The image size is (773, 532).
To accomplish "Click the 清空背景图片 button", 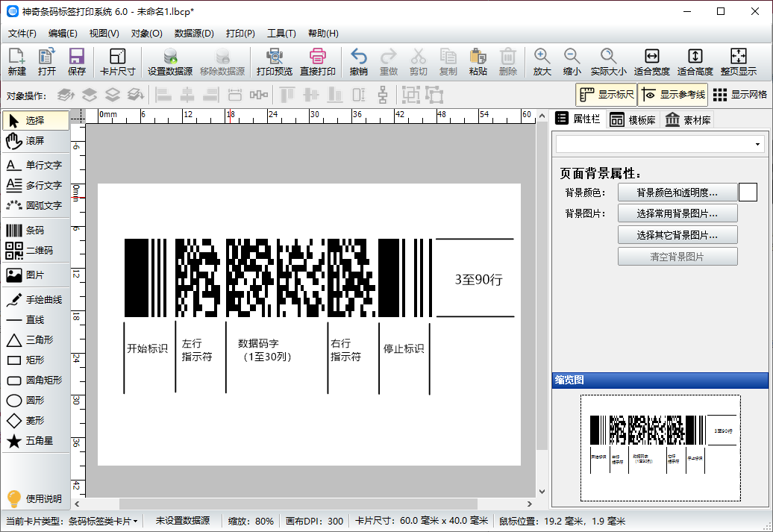I will pos(677,257).
